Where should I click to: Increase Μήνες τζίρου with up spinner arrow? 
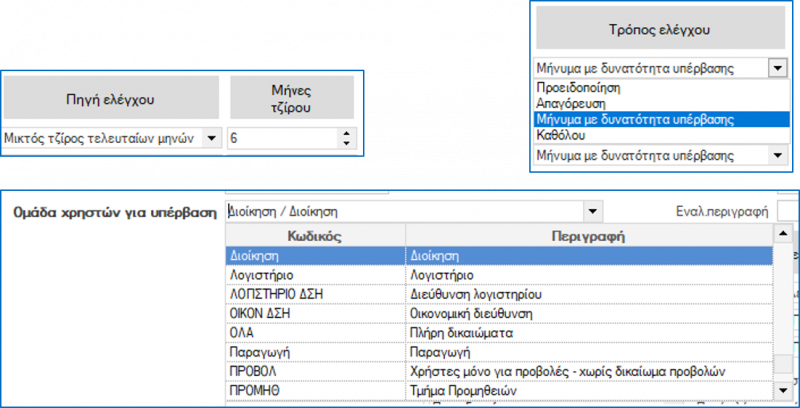(347, 134)
